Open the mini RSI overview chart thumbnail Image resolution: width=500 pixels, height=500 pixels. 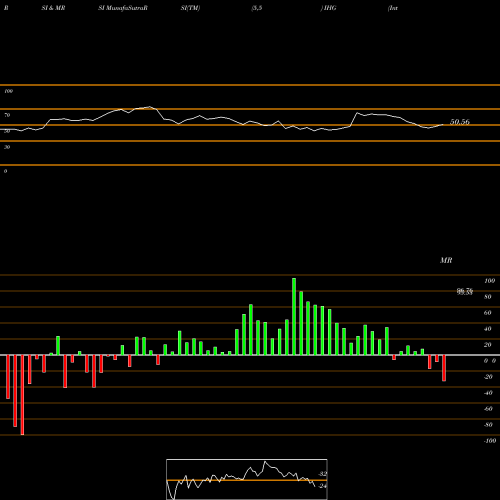[x=247, y=479]
